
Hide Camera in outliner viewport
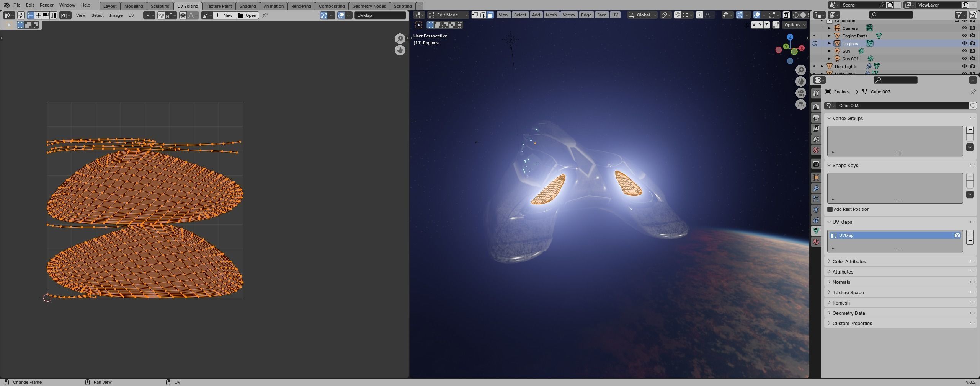[964, 28]
